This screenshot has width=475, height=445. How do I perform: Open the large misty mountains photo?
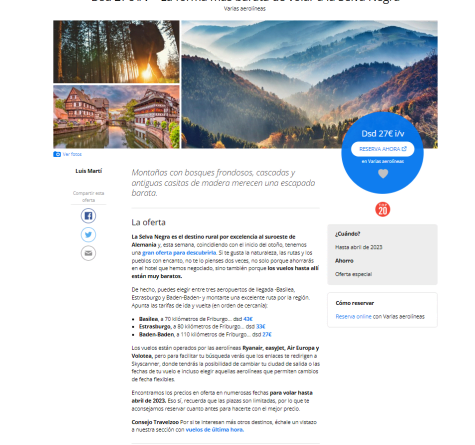309,84
